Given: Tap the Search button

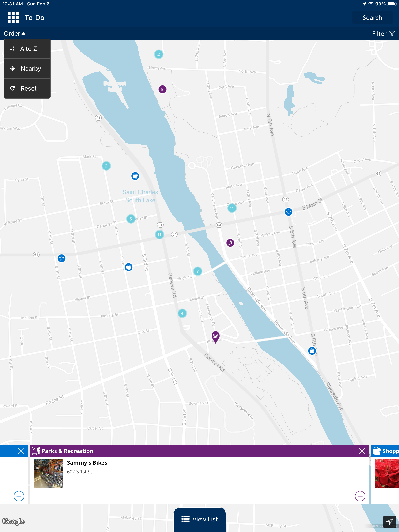Looking at the screenshot, I should point(372,18).
